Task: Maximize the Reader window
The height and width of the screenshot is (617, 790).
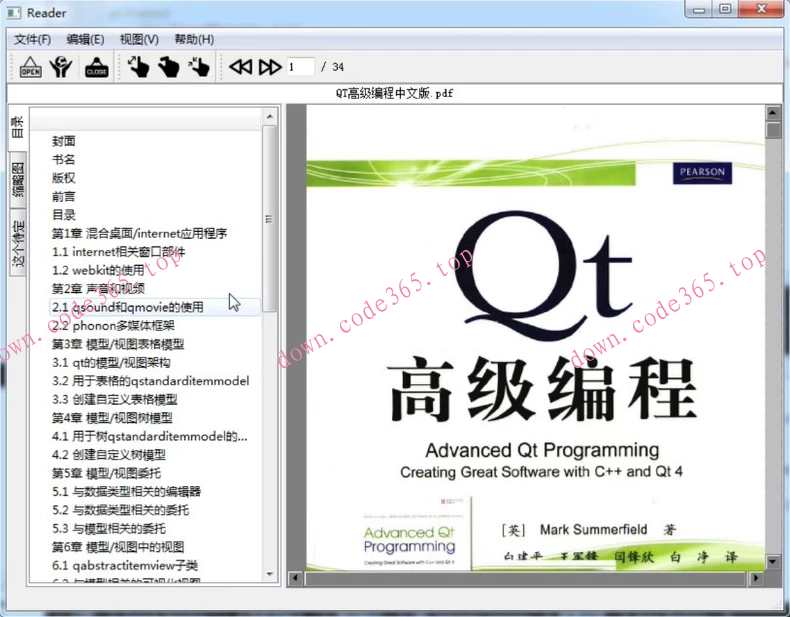Action: [x=725, y=10]
